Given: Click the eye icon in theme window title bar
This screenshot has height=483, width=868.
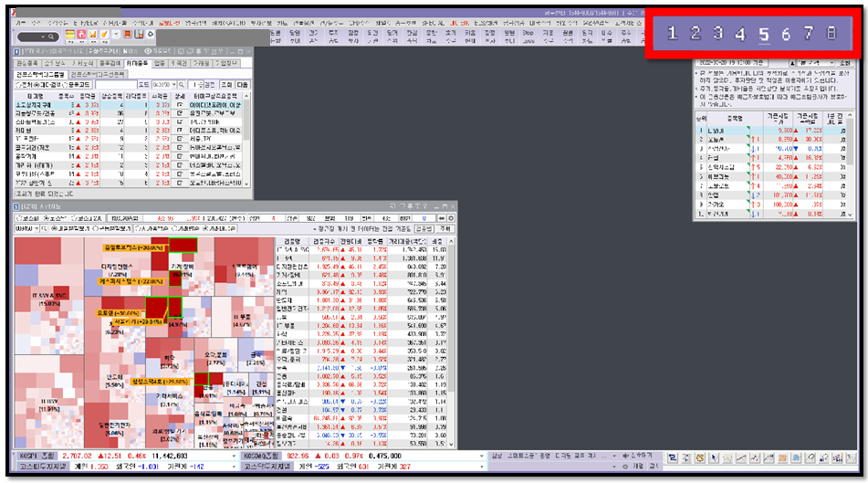Looking at the screenshot, I should click(x=148, y=51).
